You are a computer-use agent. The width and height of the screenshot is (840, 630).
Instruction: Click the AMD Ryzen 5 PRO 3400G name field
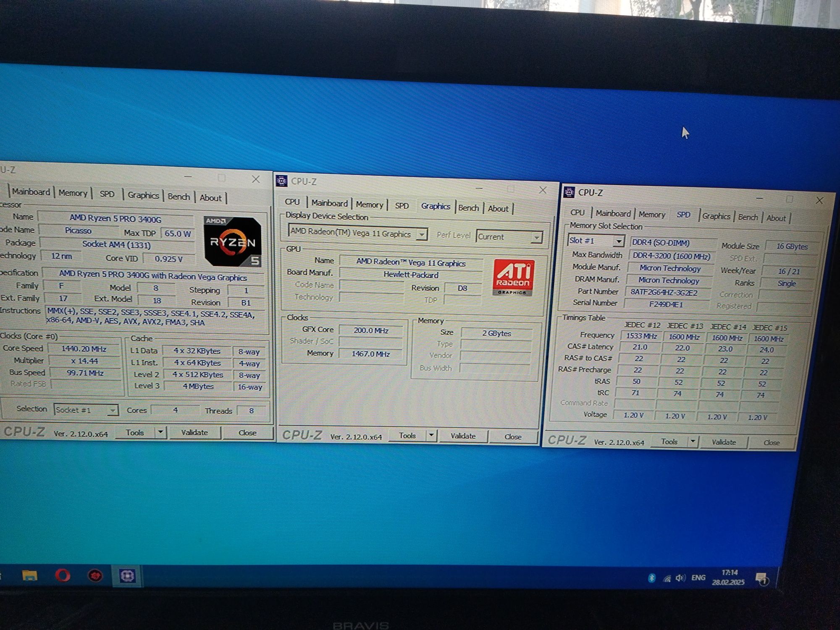tap(115, 218)
